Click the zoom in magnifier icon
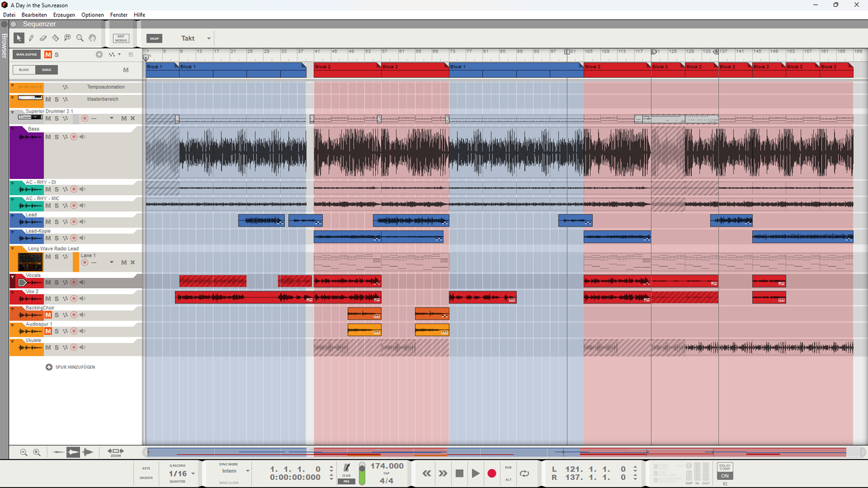868x488 pixels. (37, 453)
